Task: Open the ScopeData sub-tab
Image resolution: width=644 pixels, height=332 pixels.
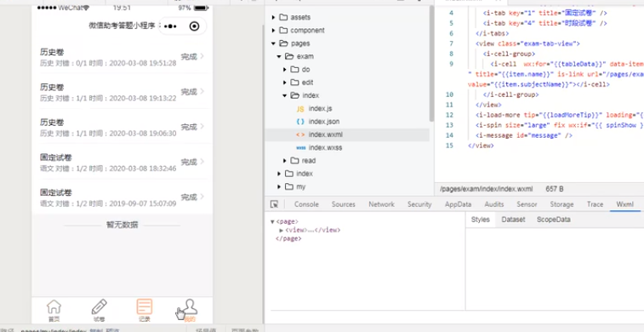Action: coord(554,220)
